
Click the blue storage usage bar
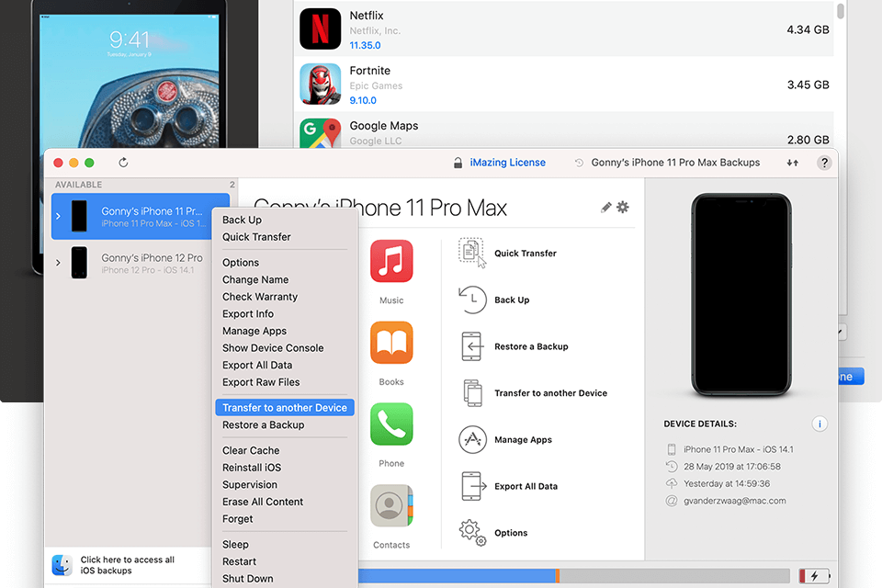457,576
